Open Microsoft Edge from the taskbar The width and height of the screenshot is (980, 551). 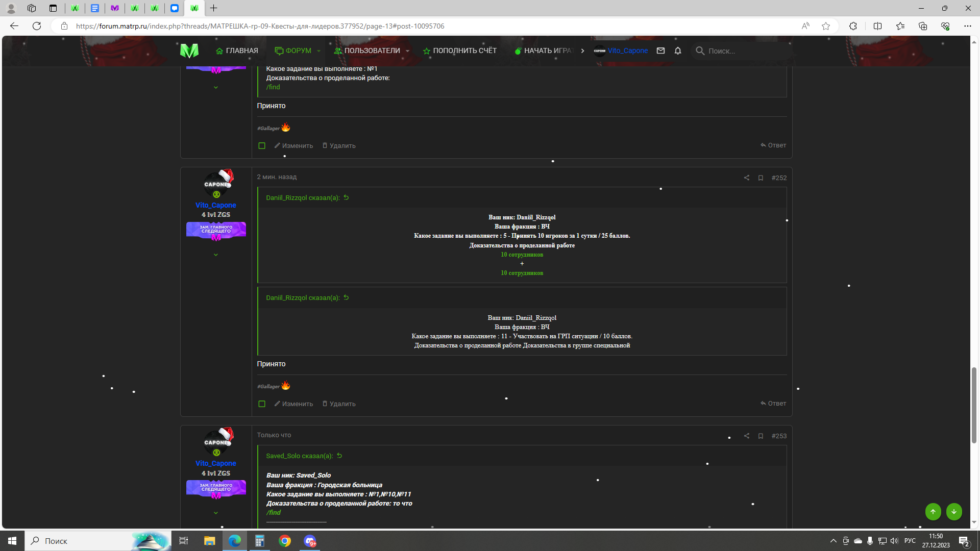point(234,541)
